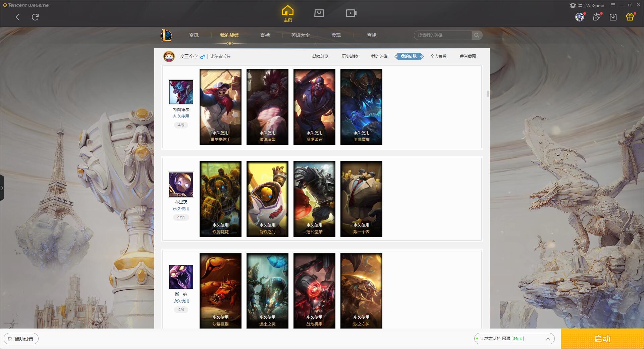Screen dimensions: 644x349
Task: Open the download manager icon
Action: pos(613,17)
